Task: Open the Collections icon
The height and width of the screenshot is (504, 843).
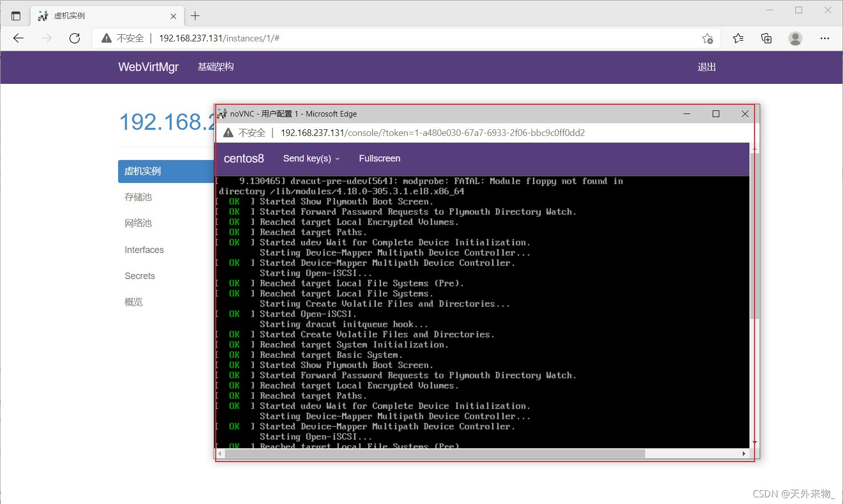Action: pyautogui.click(x=766, y=38)
